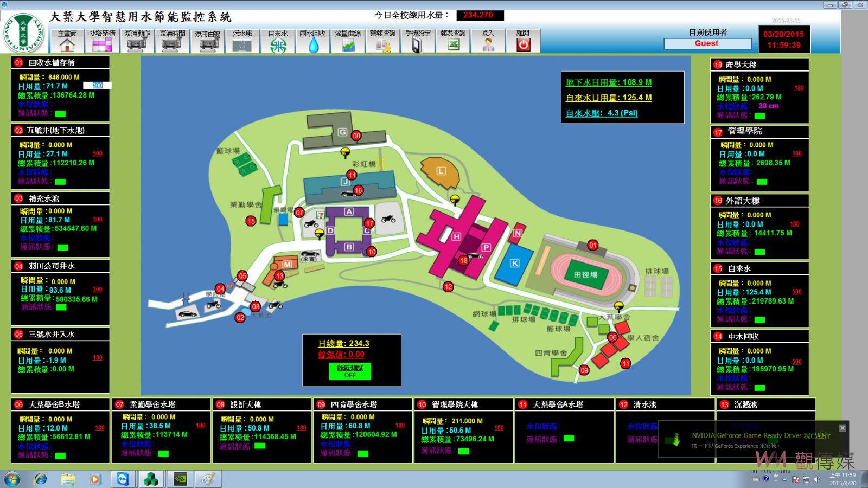Image resolution: width=868 pixels, height=488 pixels.
Task: Open TeamViewer from the taskbar
Action: [x=123, y=479]
